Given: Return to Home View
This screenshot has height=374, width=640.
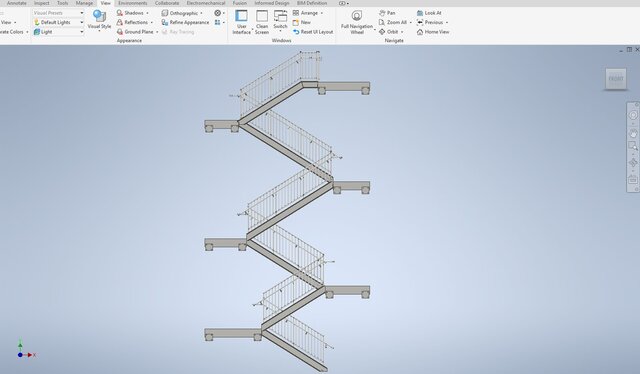Looking at the screenshot, I should click(433, 32).
